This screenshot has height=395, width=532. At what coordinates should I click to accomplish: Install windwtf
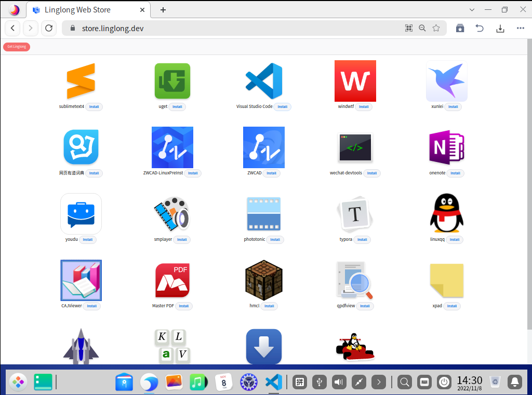click(x=364, y=107)
